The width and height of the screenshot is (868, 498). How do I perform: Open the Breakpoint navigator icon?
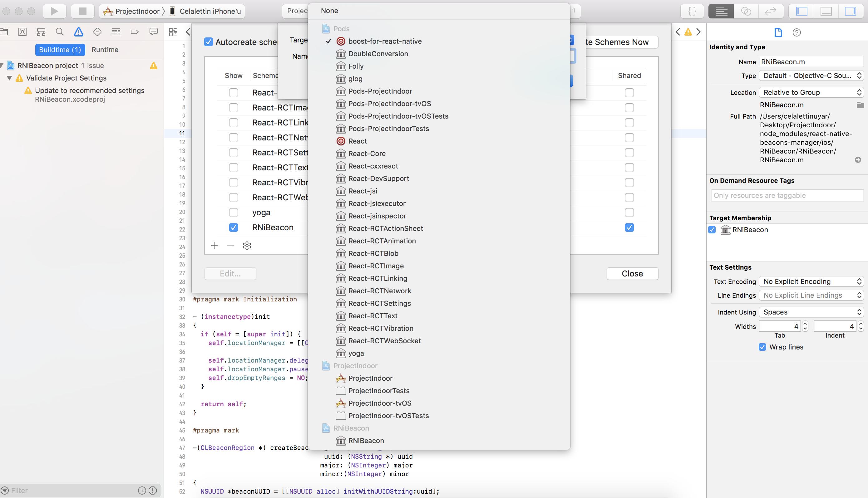point(135,32)
